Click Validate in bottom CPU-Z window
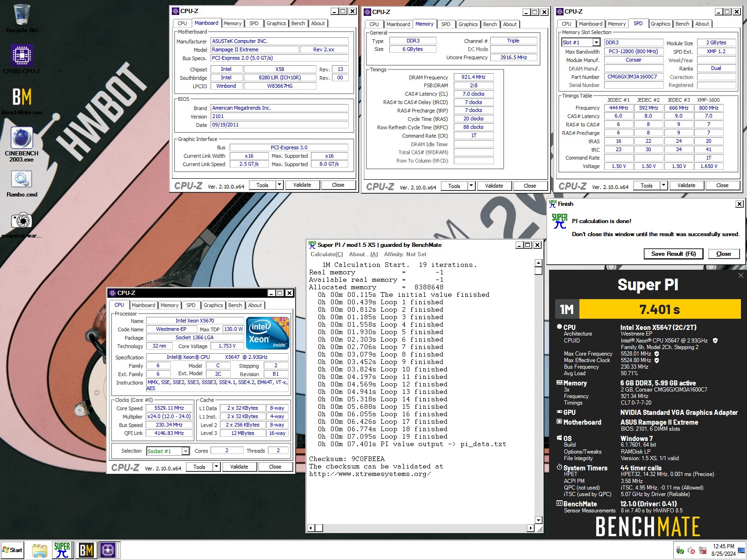747x560 pixels. click(x=239, y=467)
